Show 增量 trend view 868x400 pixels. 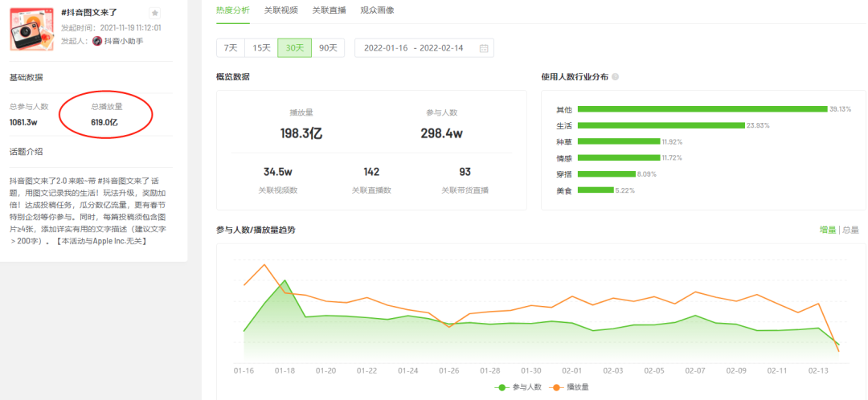pos(828,231)
